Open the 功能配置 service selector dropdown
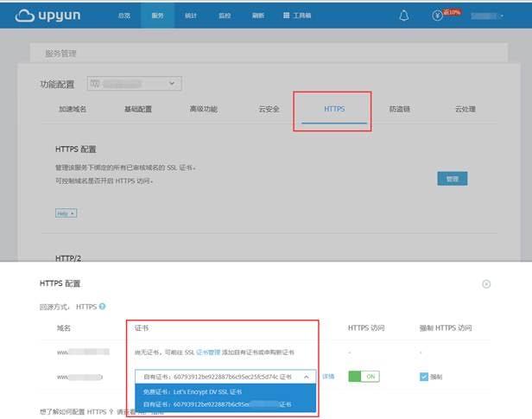Viewport: 532px width, 419px height. (x=135, y=84)
